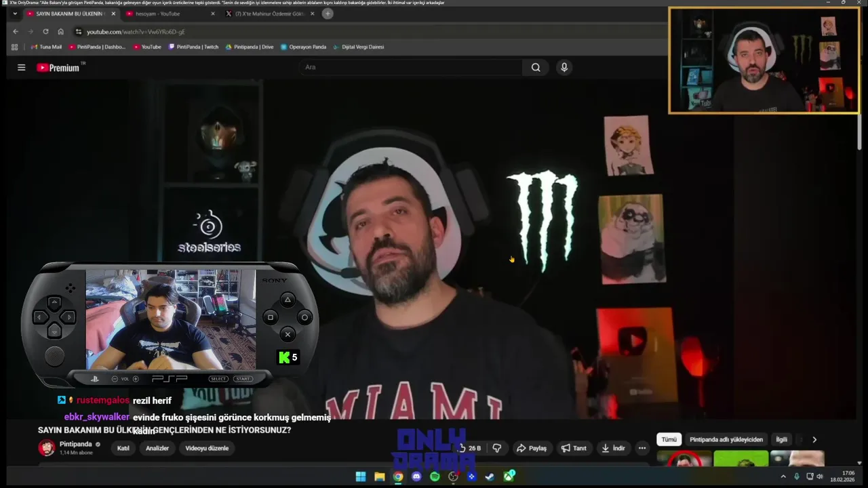Viewport: 868px width, 488px height.
Task: Focus the YouTube 'Ara' search box
Action: [410, 67]
